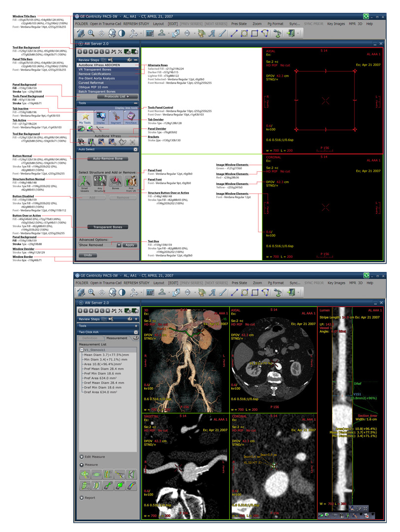Click the hanger icon in the Auto Select window toolbar
Image resolution: width=400 pixels, height=532 pixels.
click(x=162, y=33)
